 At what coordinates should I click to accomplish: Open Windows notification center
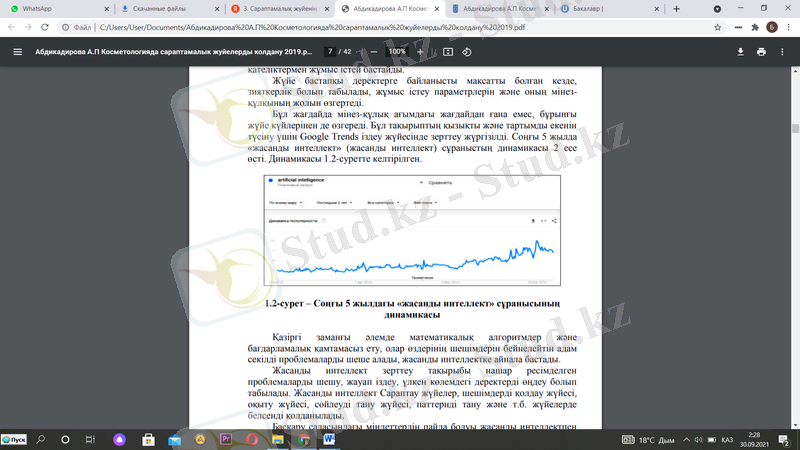(x=784, y=439)
